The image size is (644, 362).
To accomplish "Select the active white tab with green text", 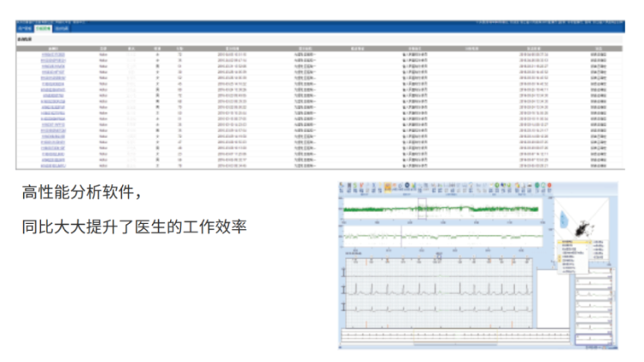I will point(43,28).
